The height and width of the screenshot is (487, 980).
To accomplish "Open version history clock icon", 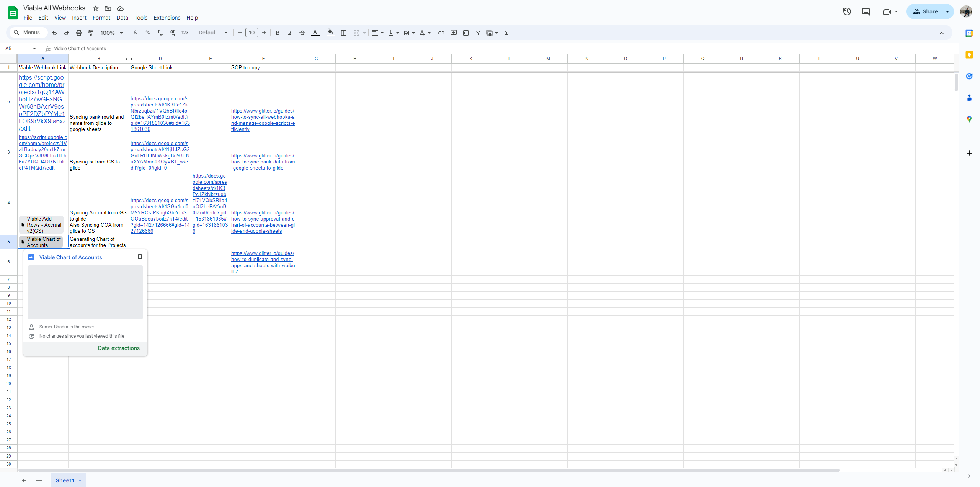I will pos(847,11).
